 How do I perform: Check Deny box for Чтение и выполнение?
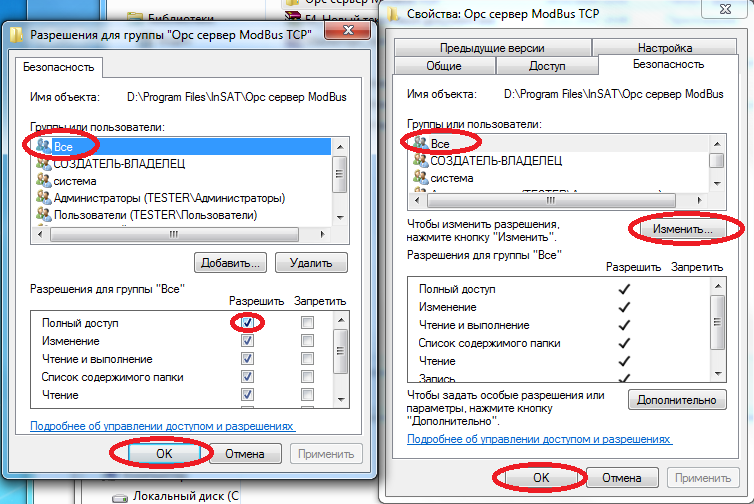[307, 358]
